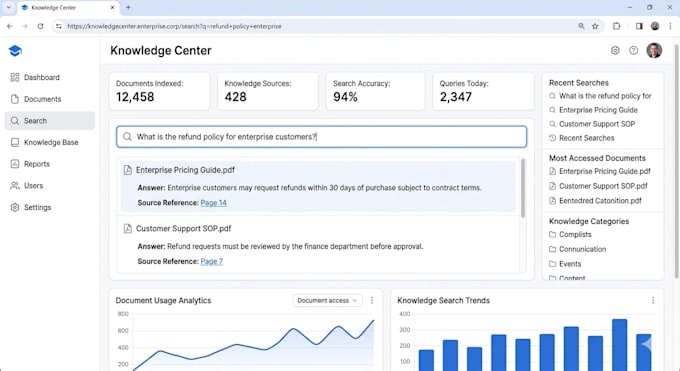Click the Queries Today 2,347 card
This screenshot has height=371, width=680.
pyautogui.click(x=483, y=91)
